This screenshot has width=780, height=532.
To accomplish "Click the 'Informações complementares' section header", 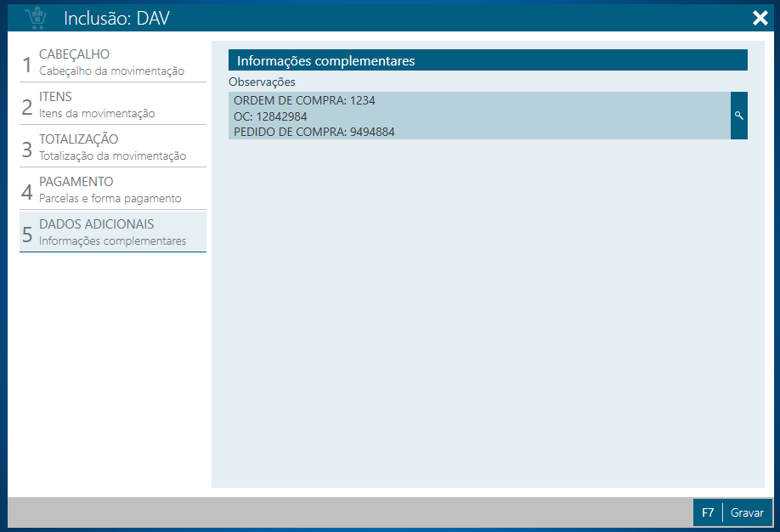I will pos(488,60).
